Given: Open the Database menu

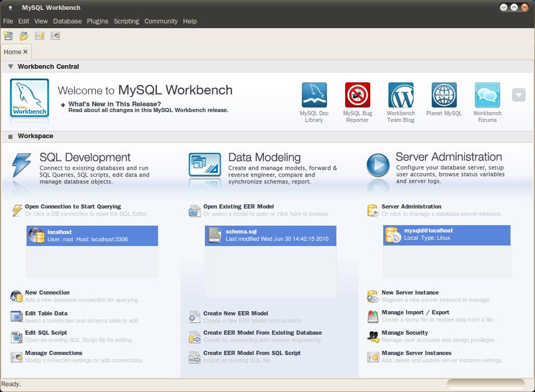Looking at the screenshot, I should [68, 21].
